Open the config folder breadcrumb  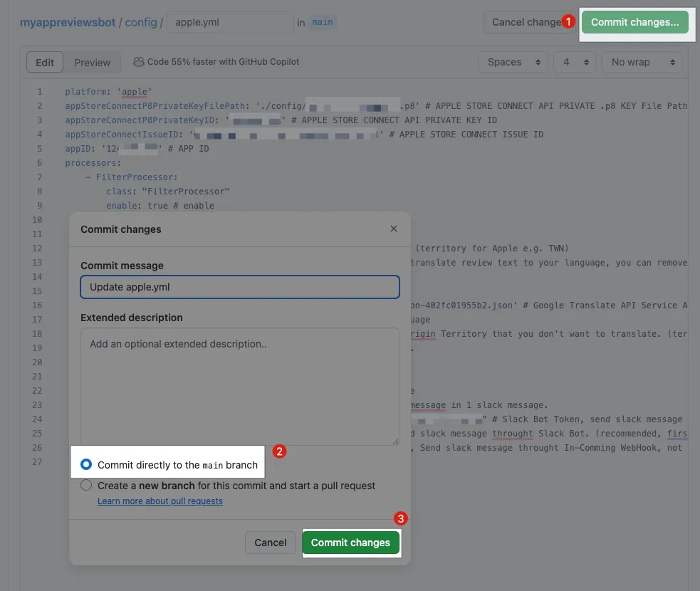[x=141, y=22]
